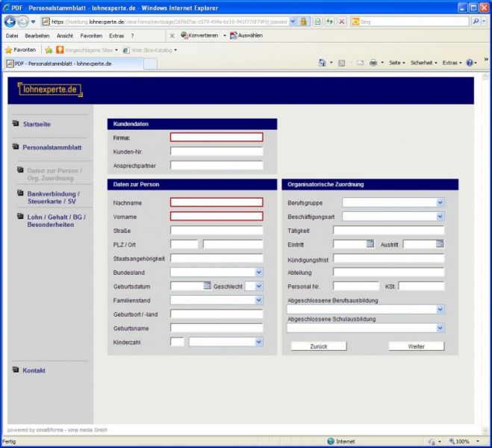
Task: Open the Geschlecht dropdown
Action: (259, 285)
